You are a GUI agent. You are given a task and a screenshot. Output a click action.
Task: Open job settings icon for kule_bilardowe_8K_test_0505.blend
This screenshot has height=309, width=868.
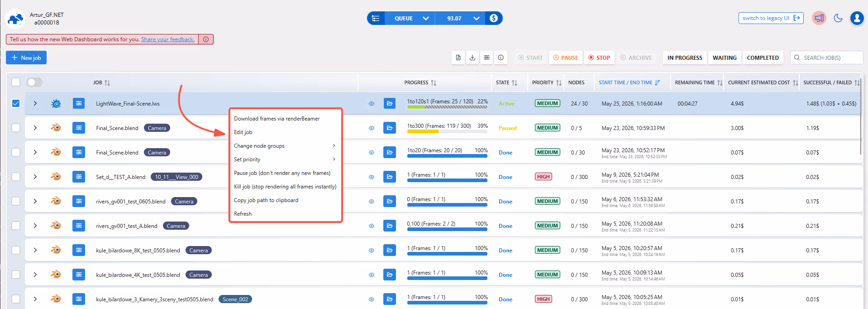point(79,250)
